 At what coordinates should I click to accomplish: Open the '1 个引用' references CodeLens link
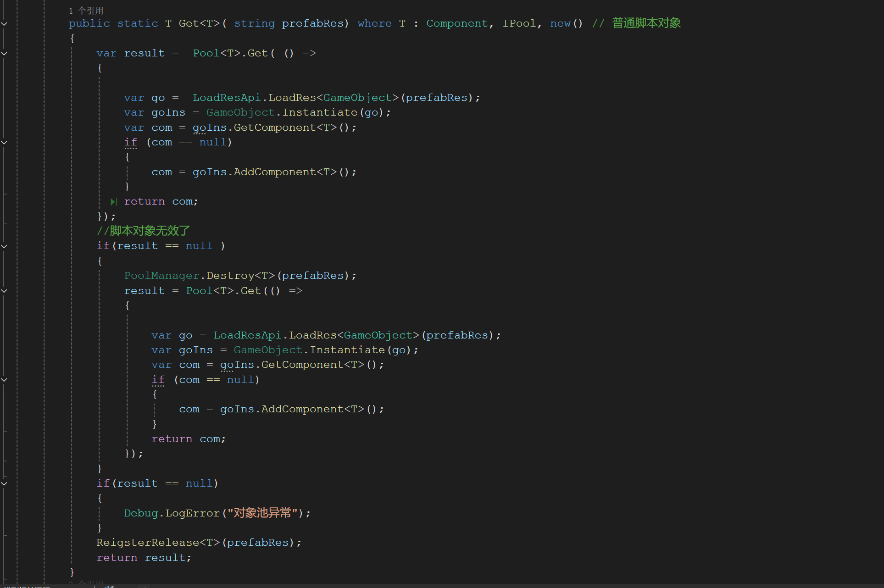[86, 11]
